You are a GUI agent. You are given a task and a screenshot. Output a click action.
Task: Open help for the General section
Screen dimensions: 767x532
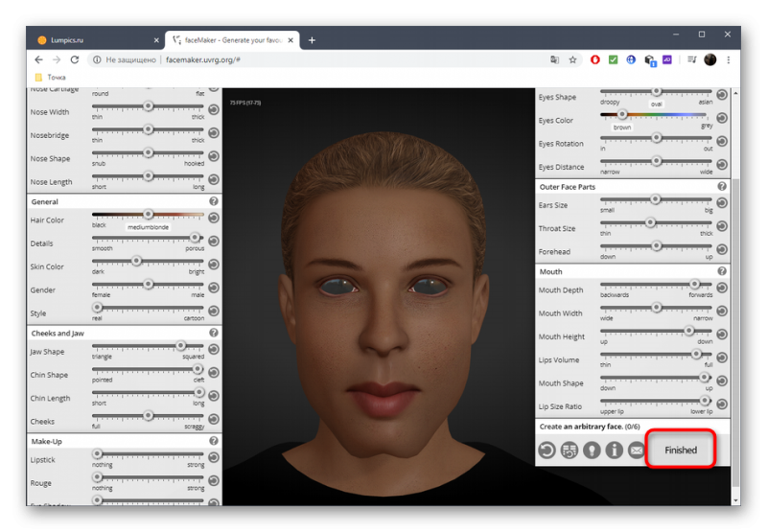[214, 201]
